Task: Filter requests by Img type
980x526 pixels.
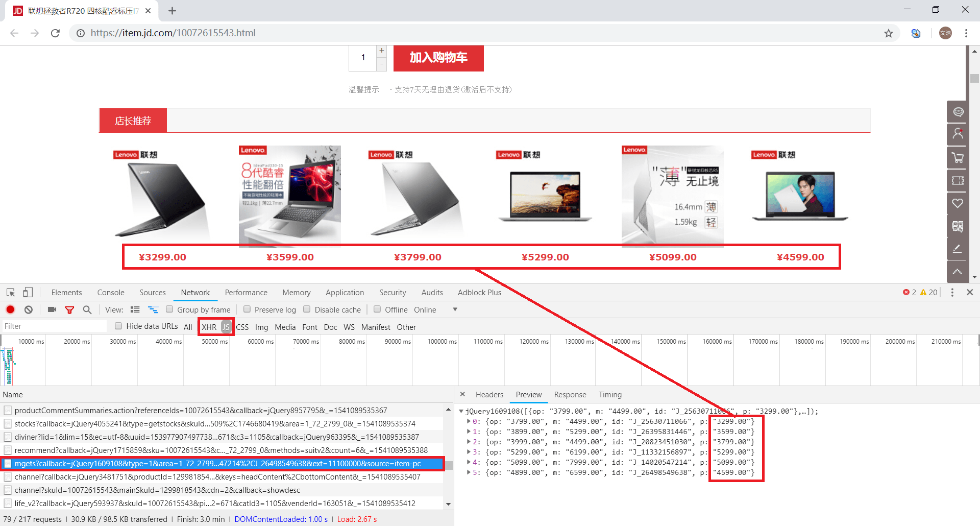Action: [x=262, y=327]
